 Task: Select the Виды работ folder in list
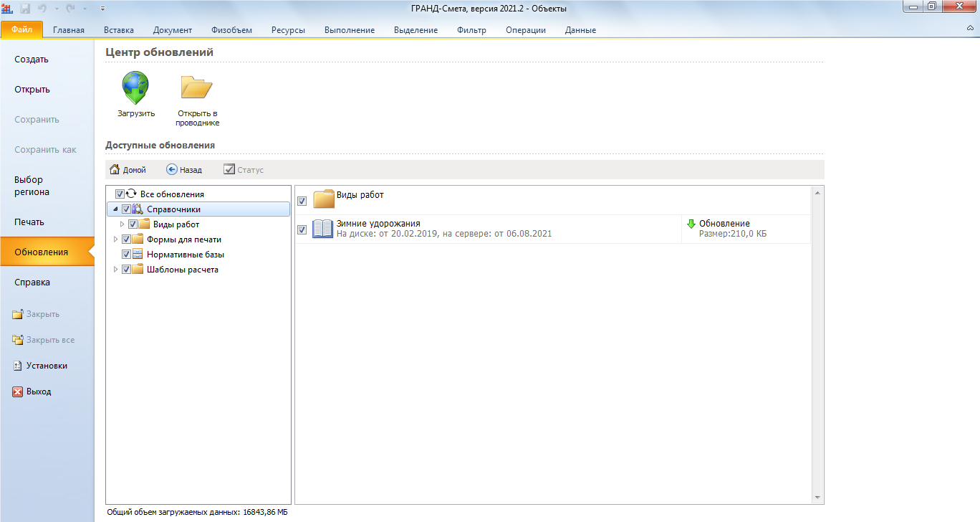pyautogui.click(x=360, y=195)
